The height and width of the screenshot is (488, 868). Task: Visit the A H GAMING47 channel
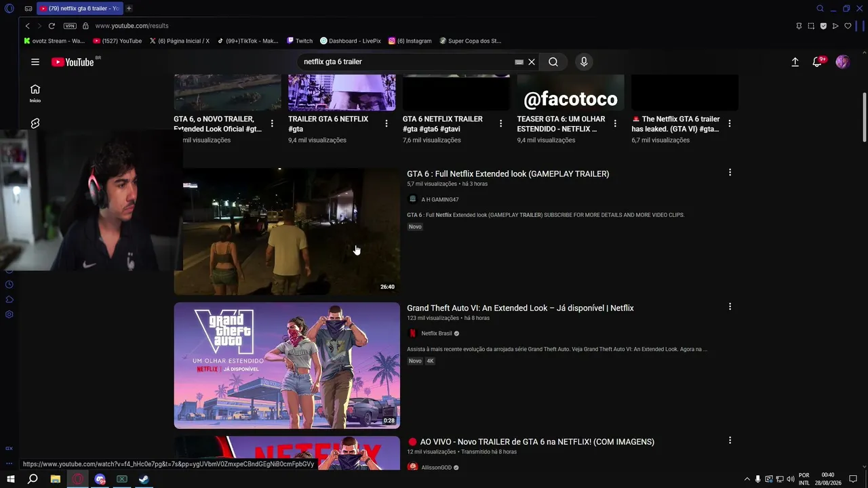pos(440,200)
